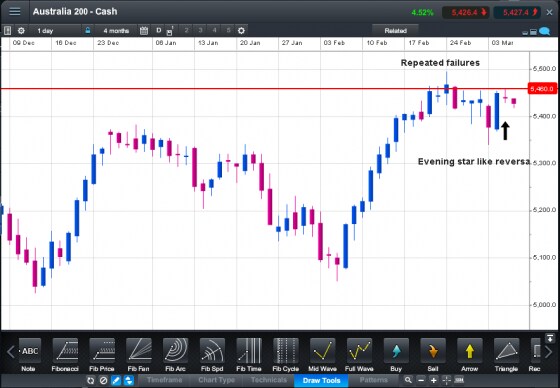Add a Buy marker to chart
Image resolution: width=560 pixels, height=388 pixels.
tap(396, 355)
